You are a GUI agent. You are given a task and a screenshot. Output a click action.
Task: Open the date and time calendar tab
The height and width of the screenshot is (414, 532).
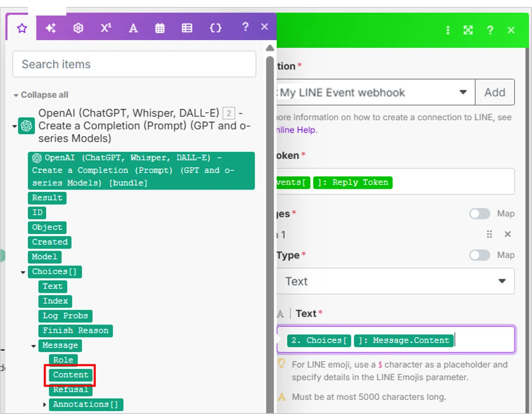tap(160, 28)
